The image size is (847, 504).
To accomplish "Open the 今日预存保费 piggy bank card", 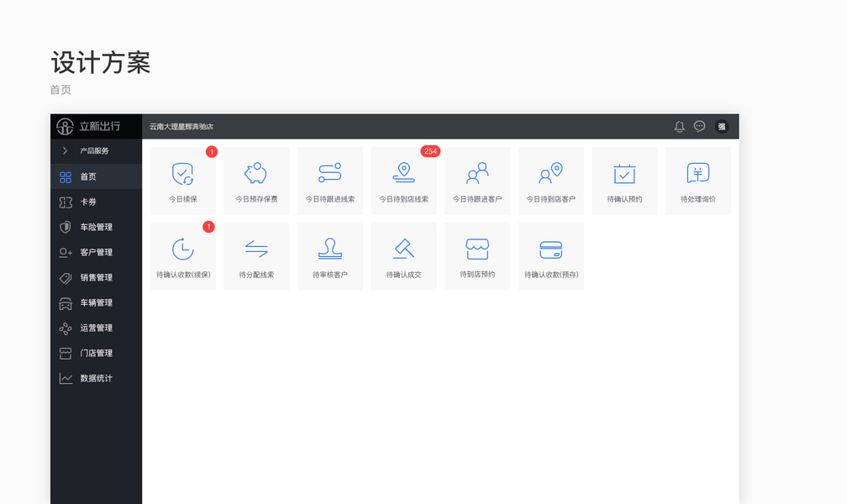I will [256, 181].
